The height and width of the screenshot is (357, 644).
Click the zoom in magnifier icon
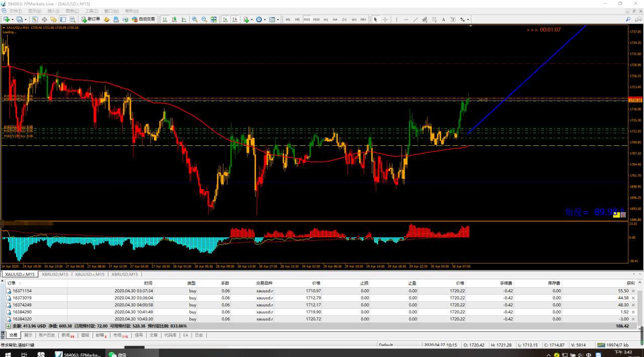(195, 20)
